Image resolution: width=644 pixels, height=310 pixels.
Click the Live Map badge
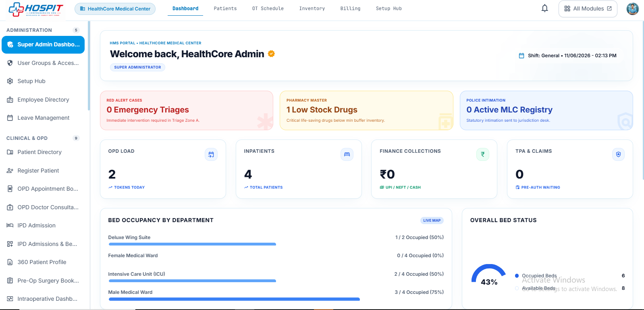pos(432,221)
